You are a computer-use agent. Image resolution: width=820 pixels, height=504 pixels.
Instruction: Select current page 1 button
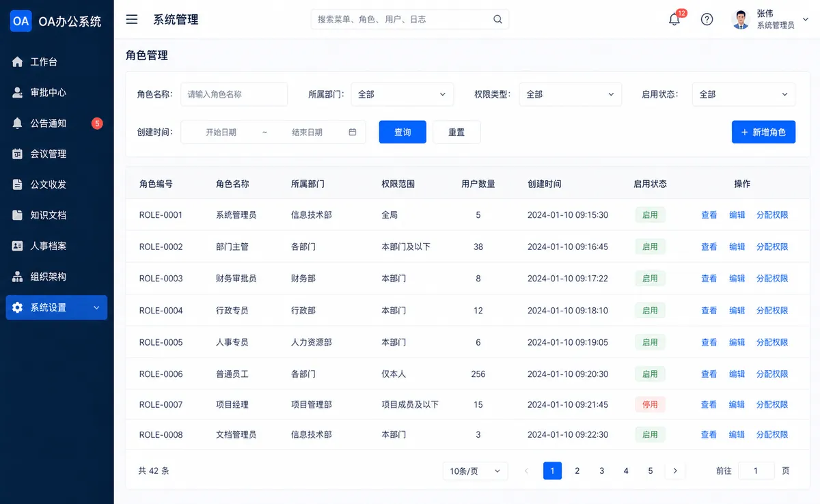(553, 471)
